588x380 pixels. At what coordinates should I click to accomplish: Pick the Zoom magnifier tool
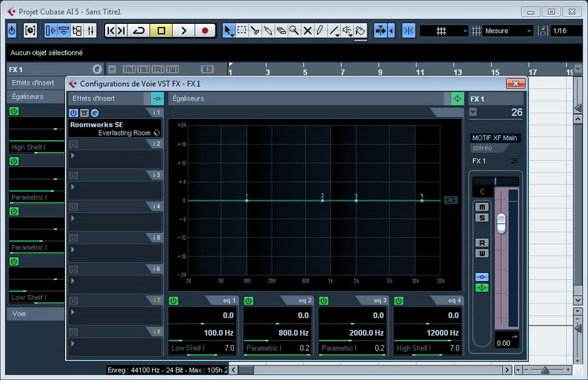[x=294, y=30]
